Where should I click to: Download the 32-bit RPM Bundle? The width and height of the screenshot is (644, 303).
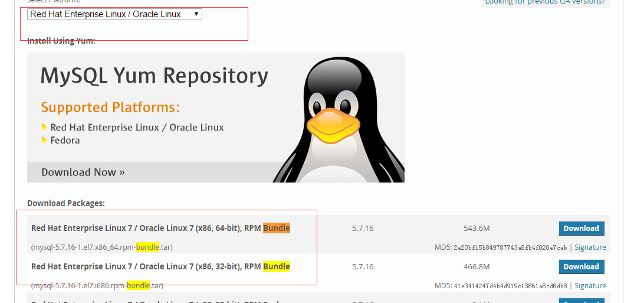(x=581, y=266)
